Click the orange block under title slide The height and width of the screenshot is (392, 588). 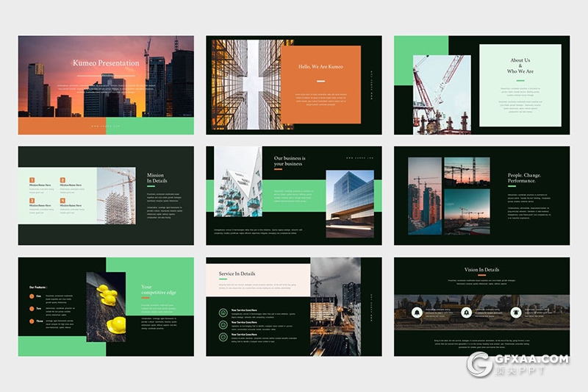tap(62, 126)
